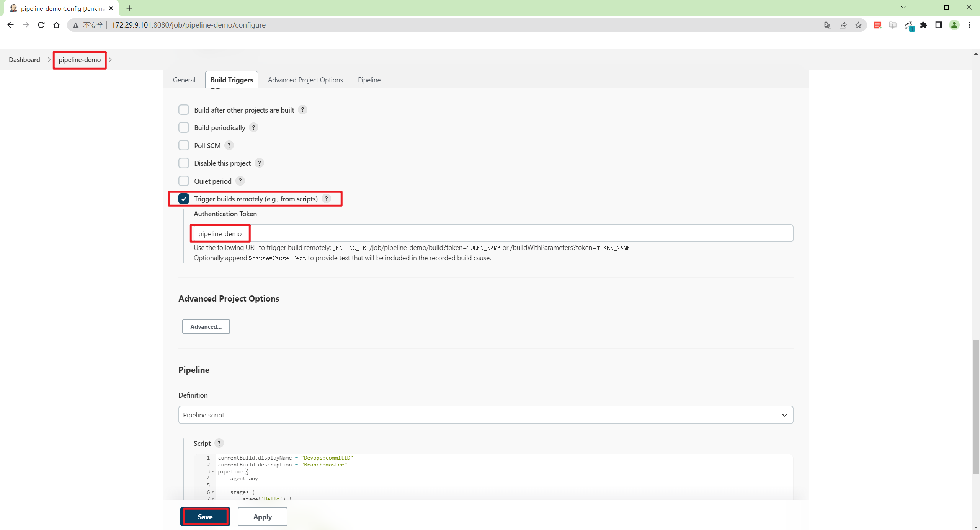Viewport: 980px width, 530px height.
Task: Open the translate page icon
Action: (828, 25)
